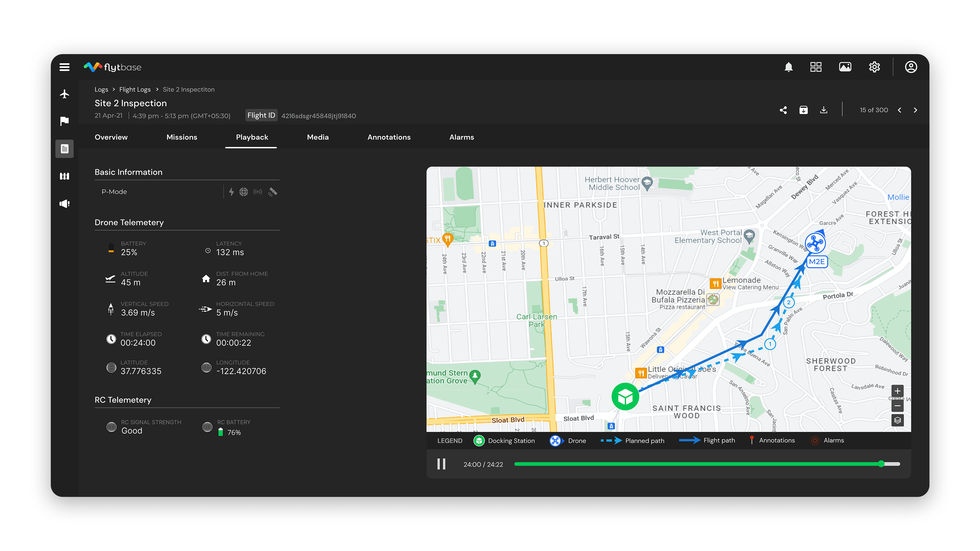Click the share flight log icon
The image size is (980, 551).
click(783, 110)
